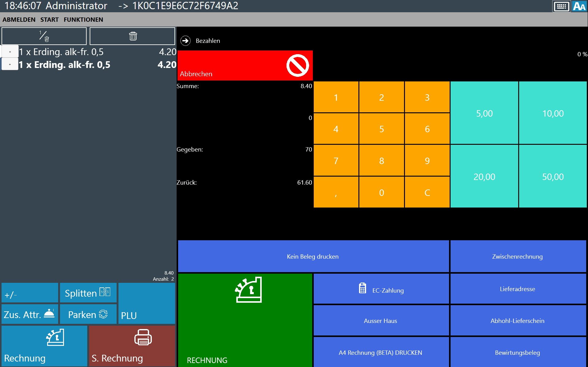This screenshot has width=588, height=367.
Task: Click the printer icon on S. Rechnung
Action: pyautogui.click(x=143, y=338)
